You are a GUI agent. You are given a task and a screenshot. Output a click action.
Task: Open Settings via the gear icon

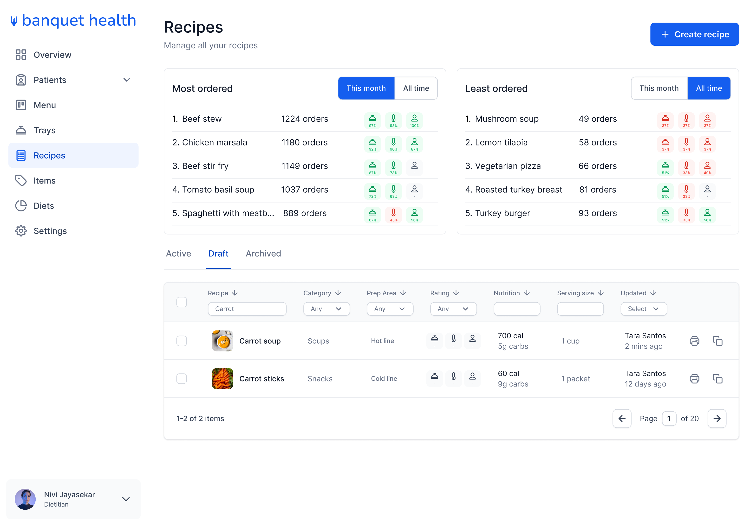pyautogui.click(x=21, y=231)
